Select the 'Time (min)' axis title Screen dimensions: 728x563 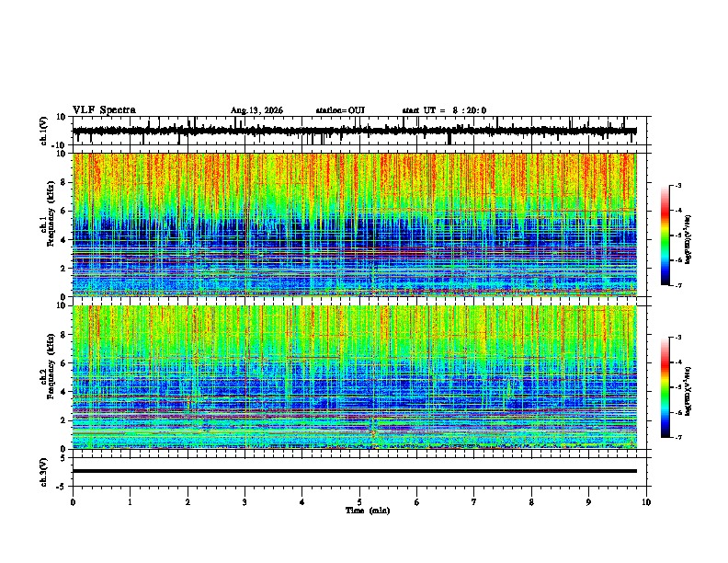click(x=368, y=511)
